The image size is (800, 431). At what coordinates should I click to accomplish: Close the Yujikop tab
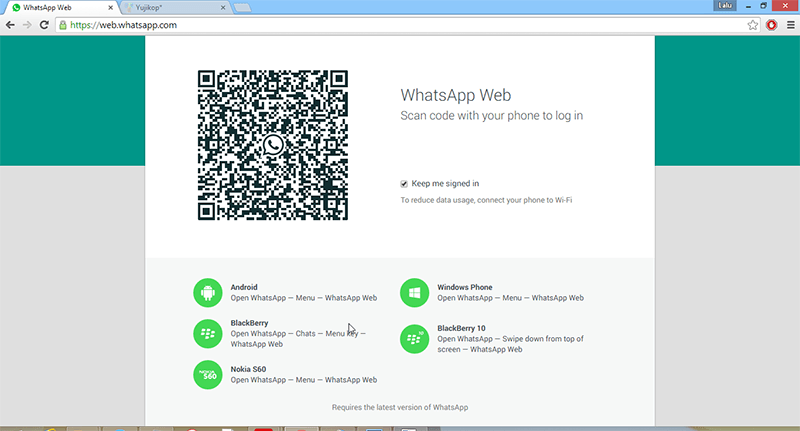pos(223,8)
